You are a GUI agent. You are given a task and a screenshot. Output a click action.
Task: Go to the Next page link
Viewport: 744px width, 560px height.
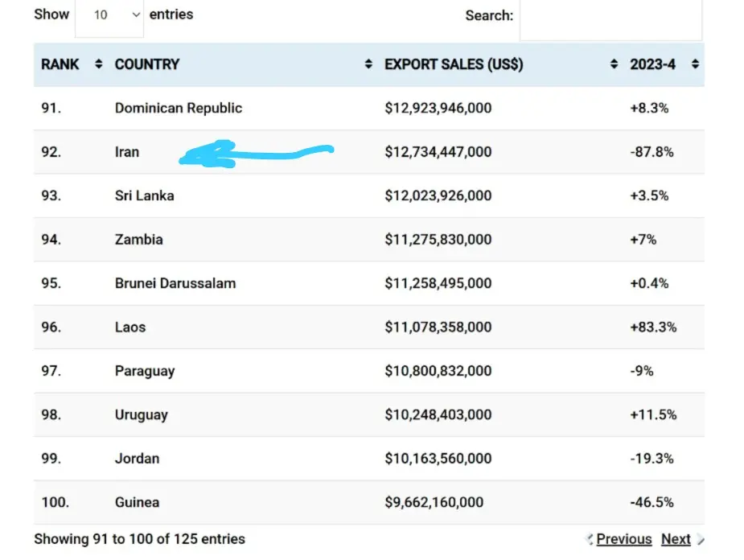676,539
